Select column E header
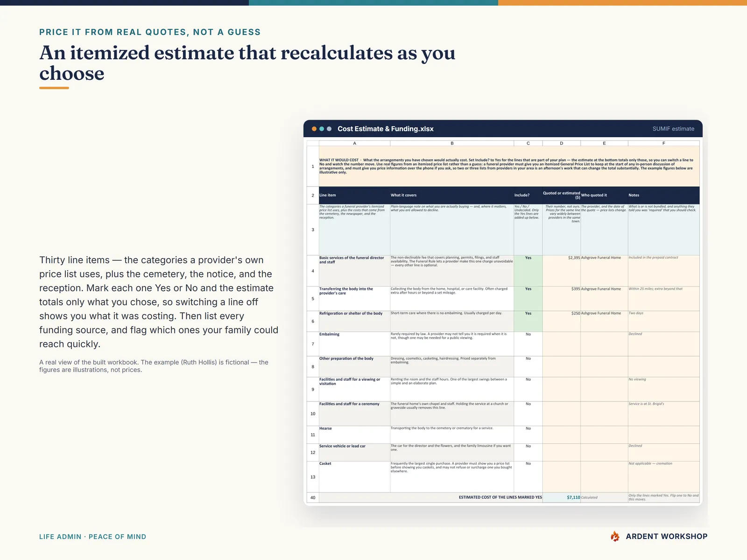This screenshot has width=747, height=560. [x=604, y=143]
